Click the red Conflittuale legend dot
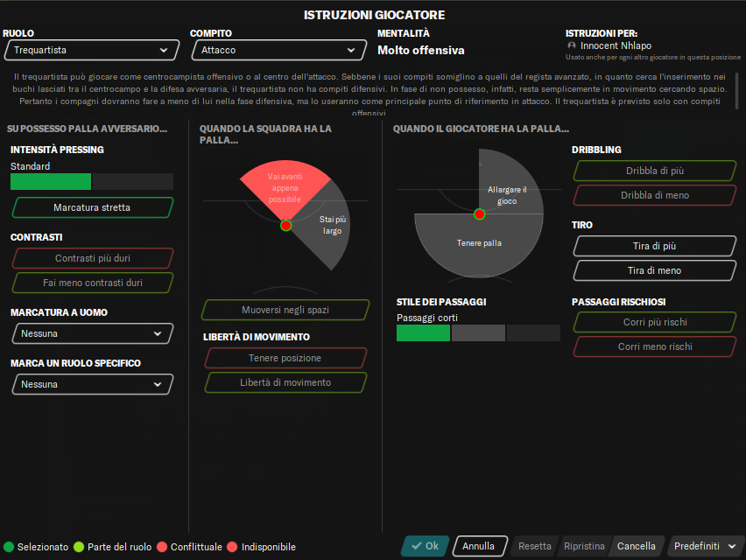 point(162,547)
